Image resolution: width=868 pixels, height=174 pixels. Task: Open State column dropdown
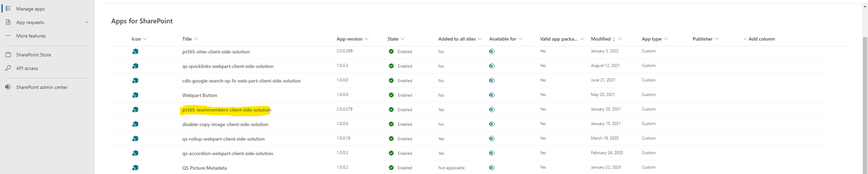tap(403, 39)
